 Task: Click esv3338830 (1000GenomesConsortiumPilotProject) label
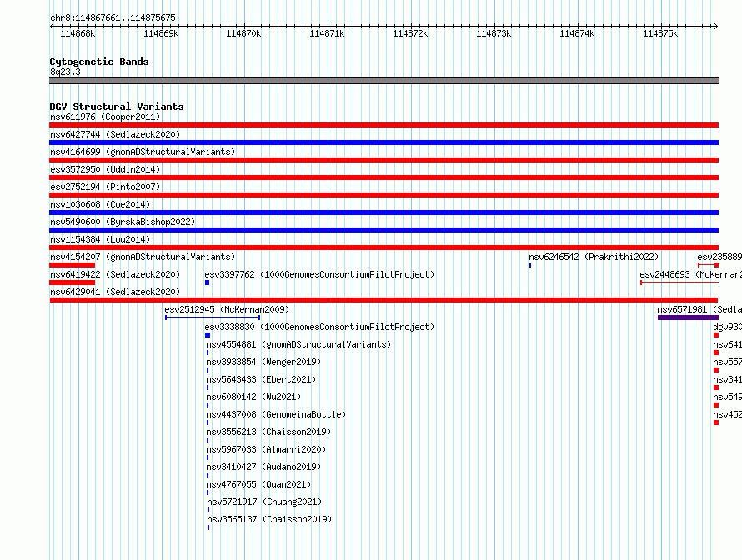point(319,327)
